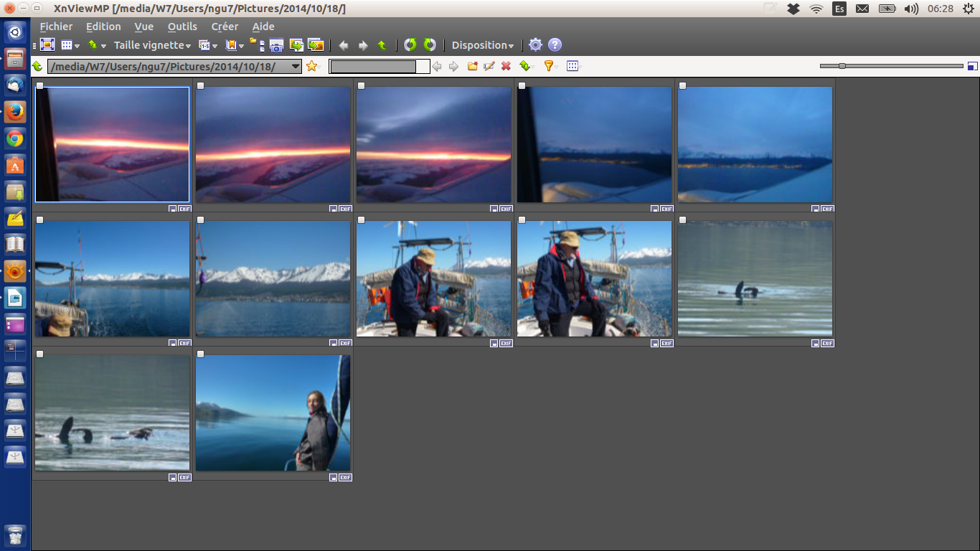Launch Firefox from the Ubuntu dock

[15, 112]
